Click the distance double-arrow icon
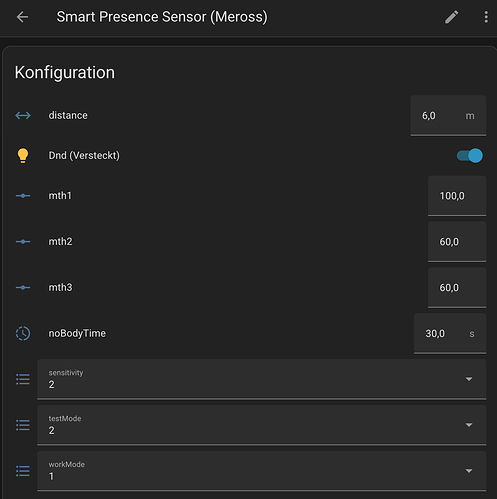The height and width of the screenshot is (499, 497). click(23, 115)
